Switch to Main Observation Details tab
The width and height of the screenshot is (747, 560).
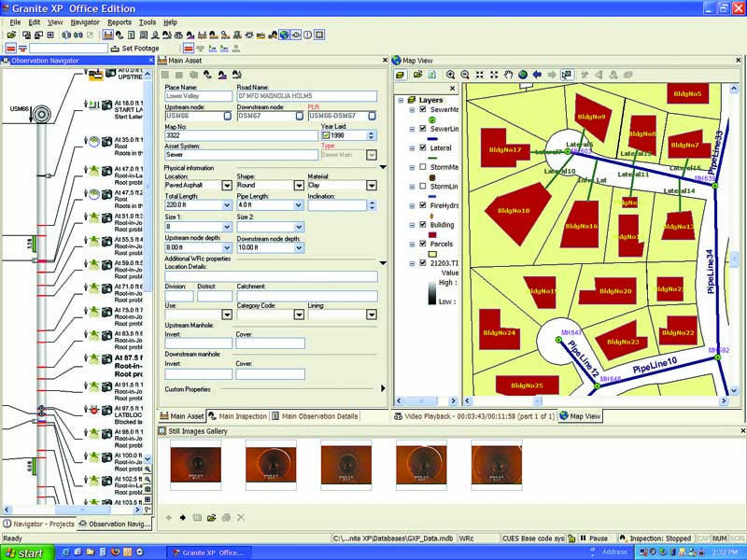[315, 416]
